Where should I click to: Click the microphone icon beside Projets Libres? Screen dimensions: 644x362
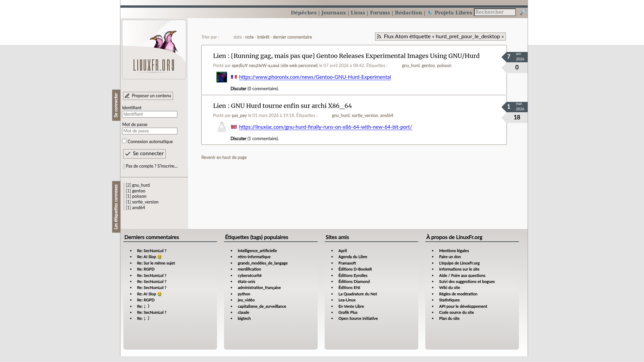(430, 13)
